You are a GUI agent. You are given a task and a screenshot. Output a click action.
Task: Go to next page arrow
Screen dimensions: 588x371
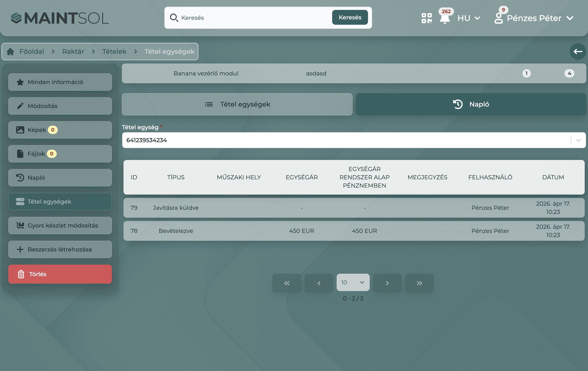click(x=387, y=283)
